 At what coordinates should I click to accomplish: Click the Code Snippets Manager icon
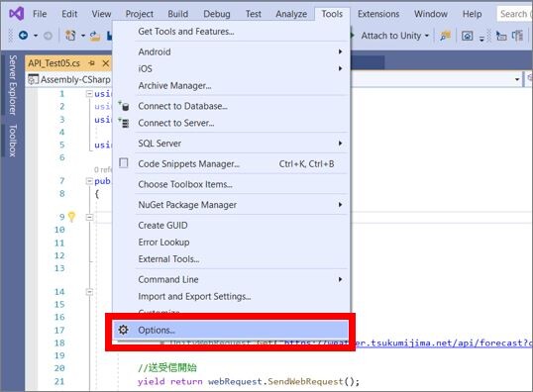(x=124, y=163)
